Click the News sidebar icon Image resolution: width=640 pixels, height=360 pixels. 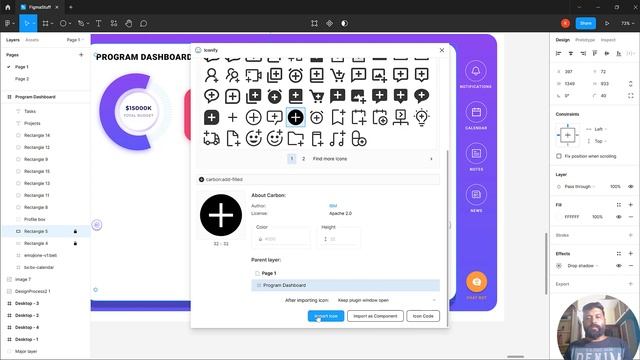(x=476, y=194)
